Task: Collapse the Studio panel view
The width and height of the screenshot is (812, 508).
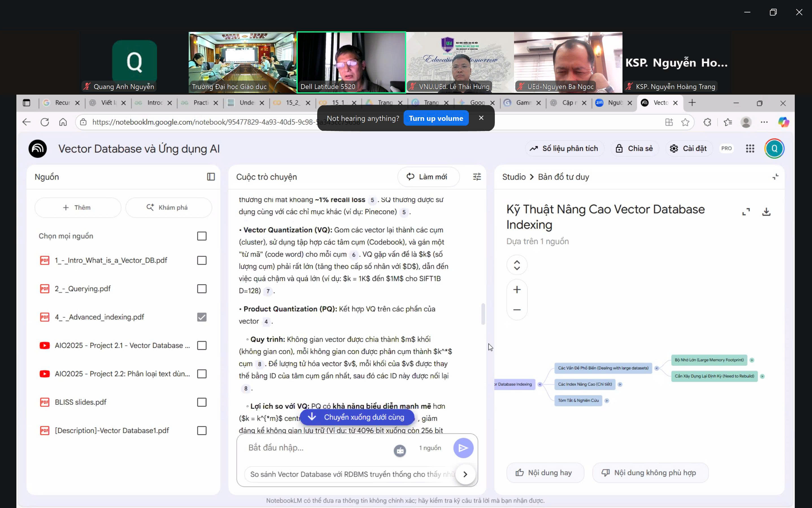Action: coord(775,177)
